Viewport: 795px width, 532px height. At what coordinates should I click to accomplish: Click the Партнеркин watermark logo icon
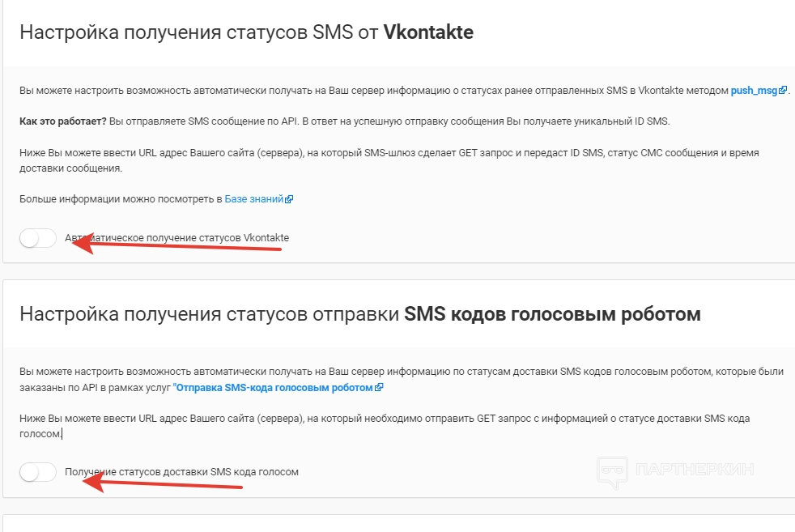tap(613, 472)
